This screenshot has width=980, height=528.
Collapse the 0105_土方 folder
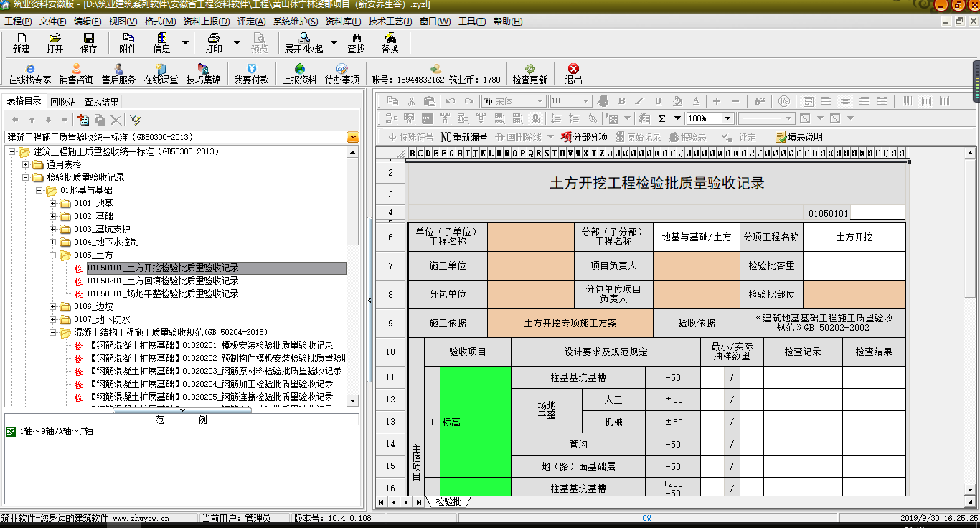pyautogui.click(x=53, y=255)
